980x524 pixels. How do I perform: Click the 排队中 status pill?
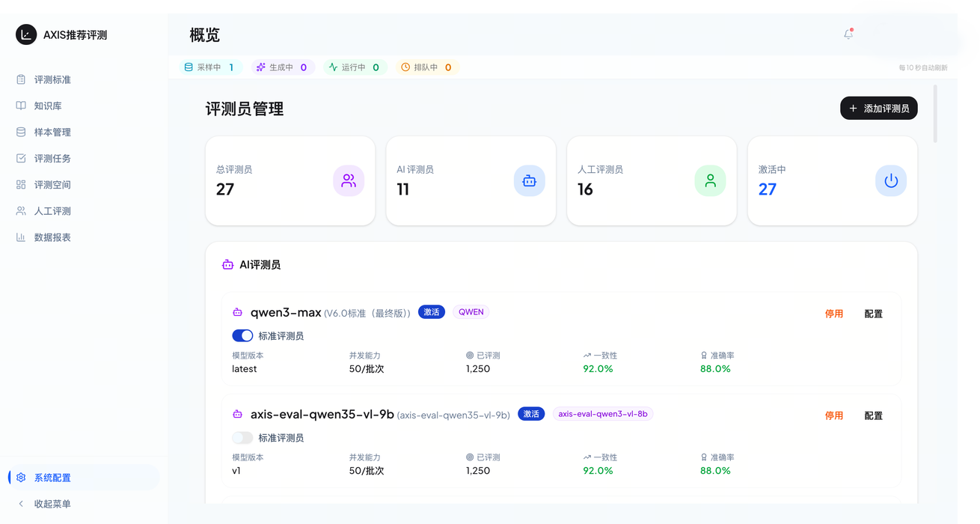coord(428,67)
